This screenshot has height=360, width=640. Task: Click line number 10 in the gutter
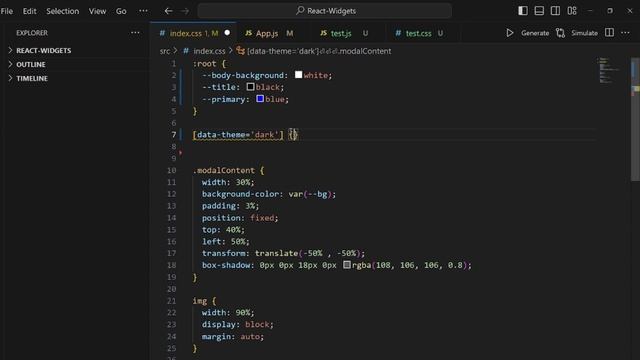tap(171, 170)
